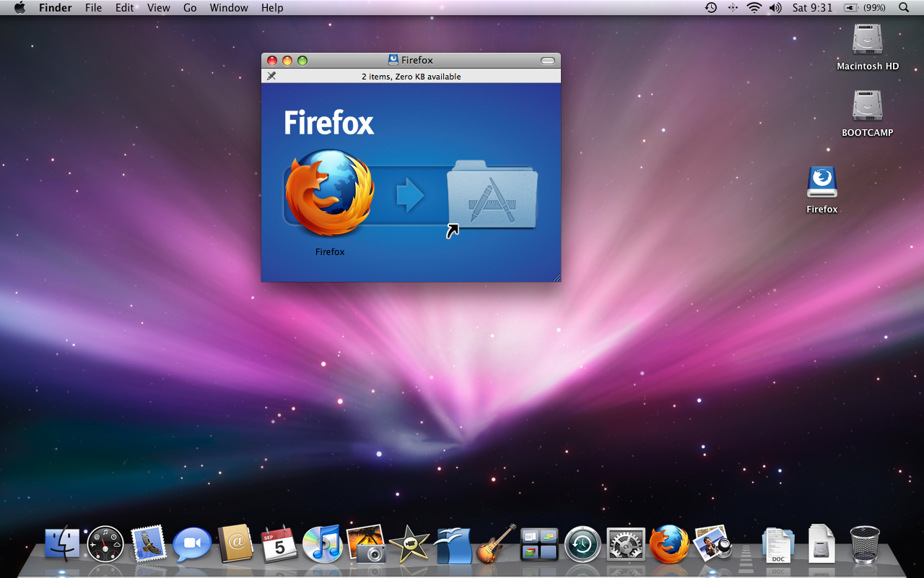The image size is (924, 578).
Task: Open the Trash in the Dock
Action: (x=865, y=543)
